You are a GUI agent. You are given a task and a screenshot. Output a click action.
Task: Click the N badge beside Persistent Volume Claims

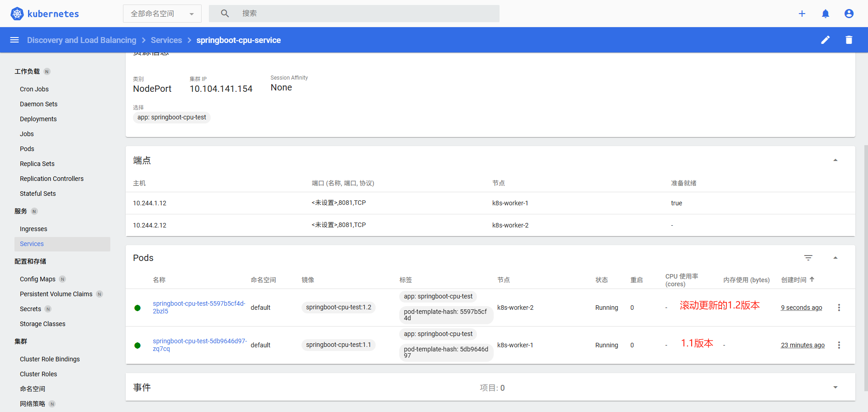coord(99,294)
